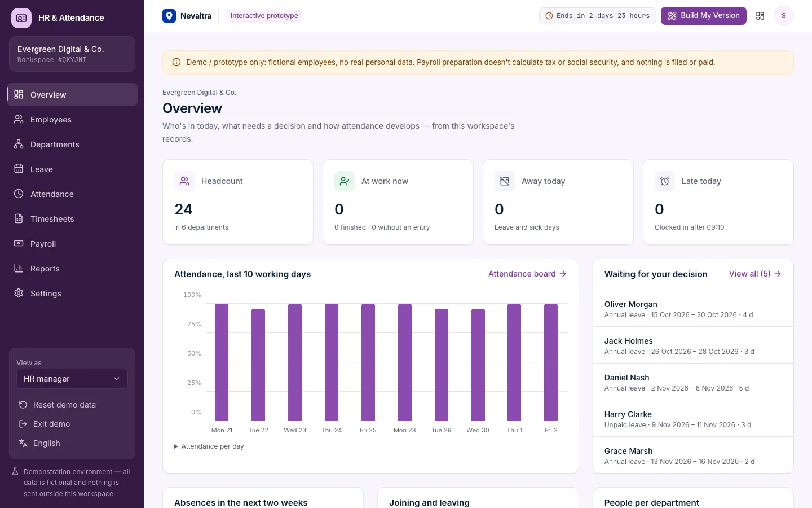Image resolution: width=812 pixels, height=508 pixels.
Task: Click the Timesheets document icon in sidebar
Action: click(19, 218)
